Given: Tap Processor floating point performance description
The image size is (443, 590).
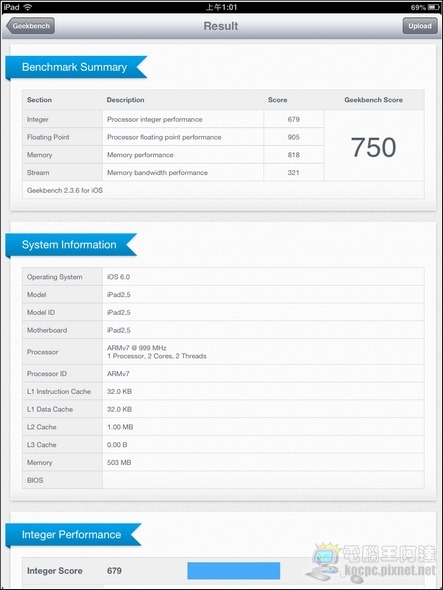Looking at the screenshot, I should (164, 137).
